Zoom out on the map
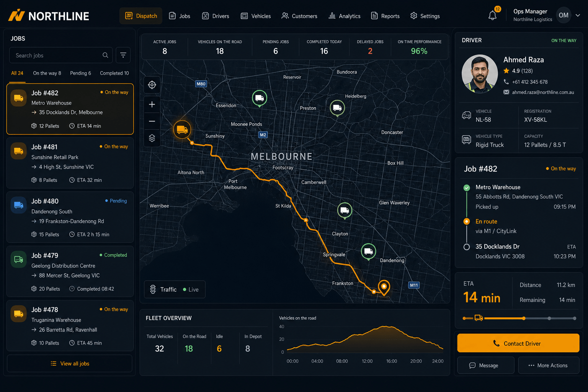Image resolution: width=588 pixels, height=392 pixels. click(152, 121)
